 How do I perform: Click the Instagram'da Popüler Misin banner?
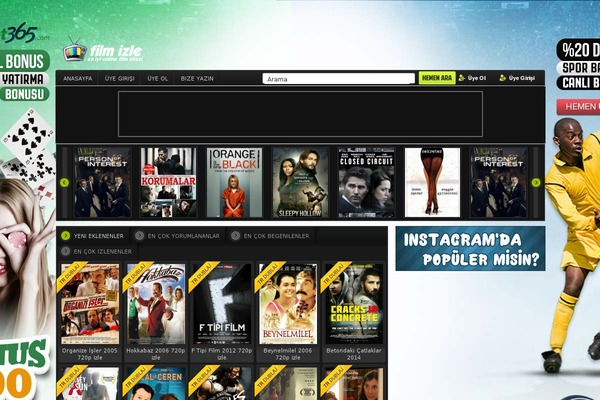[x=470, y=248]
